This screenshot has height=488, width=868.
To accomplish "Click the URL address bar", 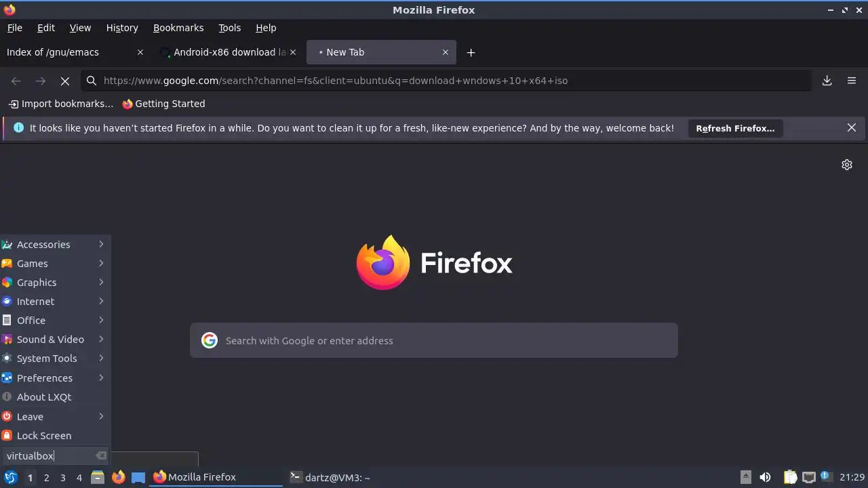I will [x=446, y=81].
